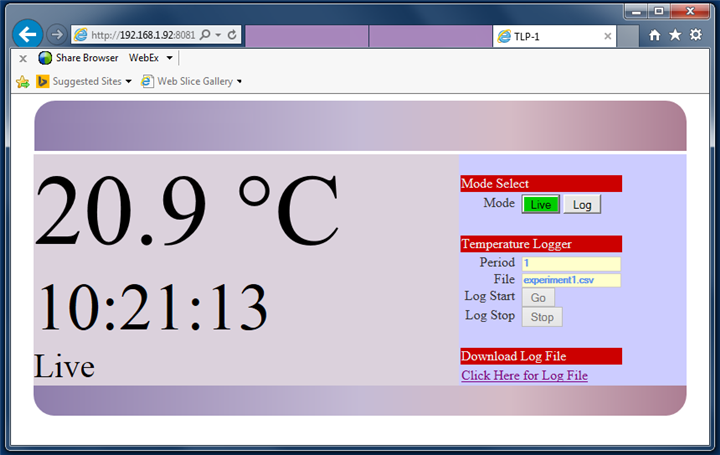Click the Download Log File section header
This screenshot has height=455, width=720.
[541, 356]
